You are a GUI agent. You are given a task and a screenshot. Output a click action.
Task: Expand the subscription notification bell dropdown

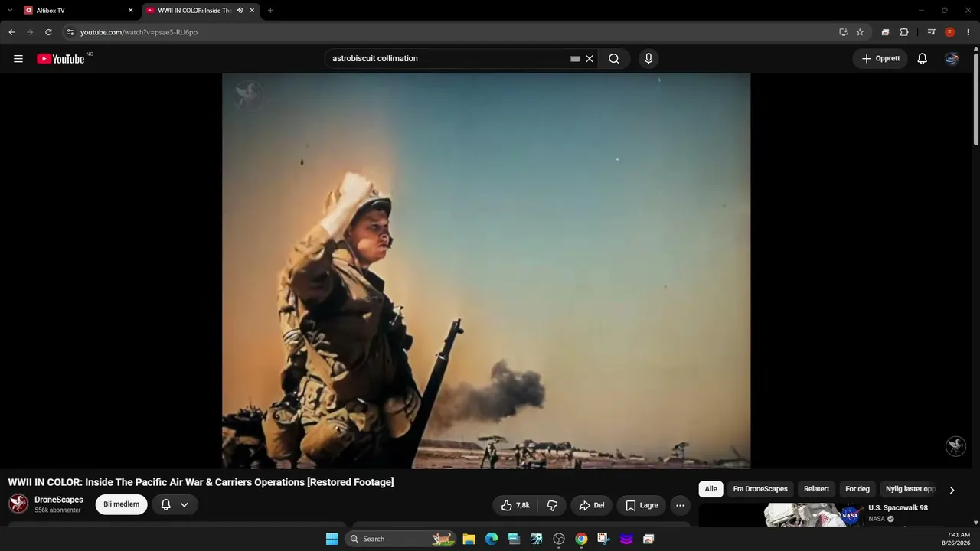tap(175, 504)
